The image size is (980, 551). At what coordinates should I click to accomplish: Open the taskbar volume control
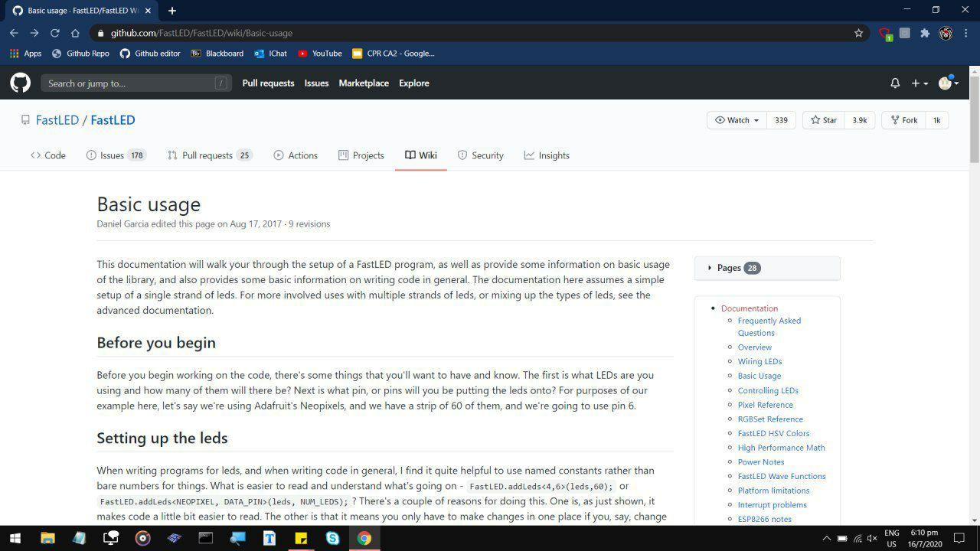pos(871,539)
